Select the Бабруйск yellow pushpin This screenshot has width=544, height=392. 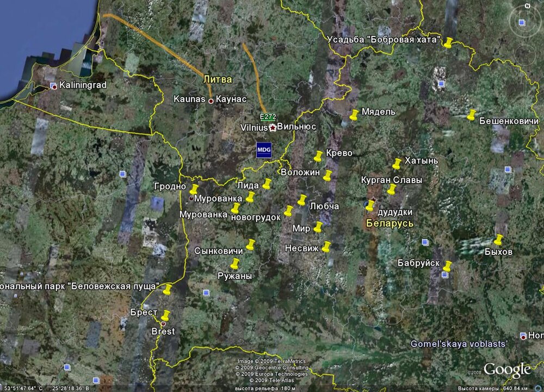tap(447, 266)
